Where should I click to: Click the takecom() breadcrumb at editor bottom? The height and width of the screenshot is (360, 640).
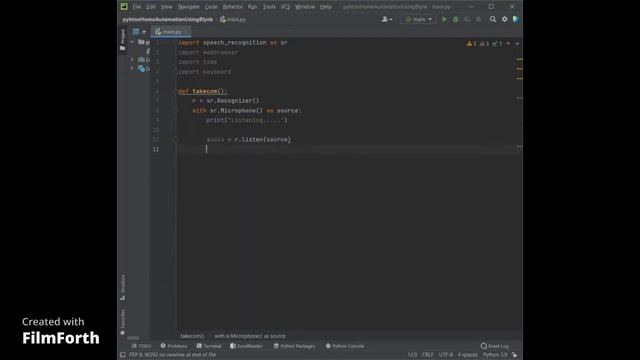[192, 336]
